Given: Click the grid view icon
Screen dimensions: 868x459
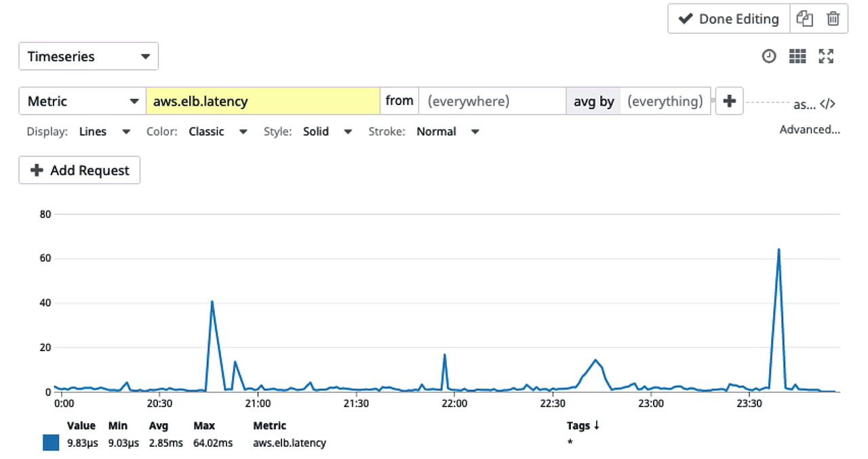Looking at the screenshot, I should (x=797, y=56).
